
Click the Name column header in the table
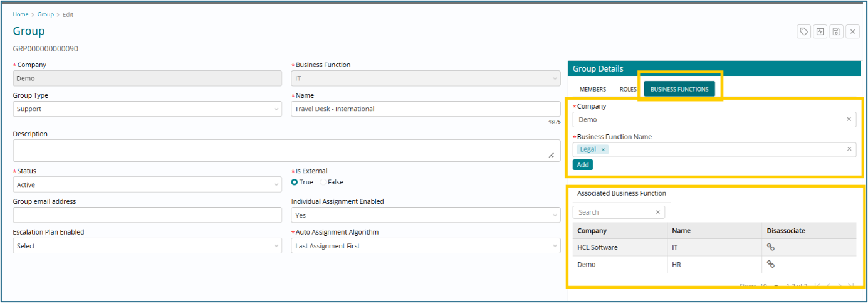714,231
